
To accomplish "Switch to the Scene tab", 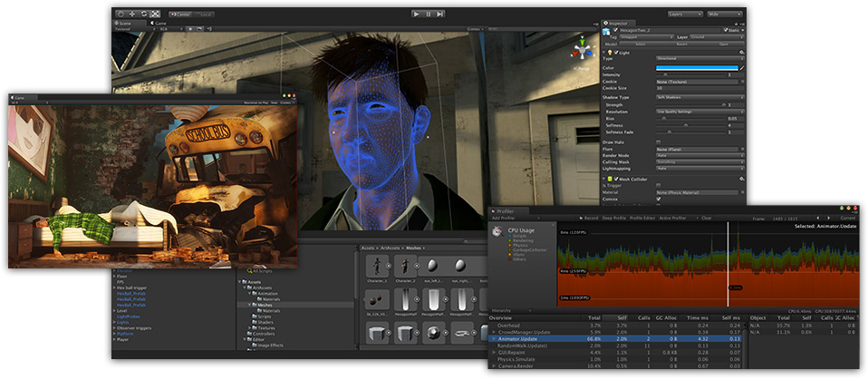I will [x=125, y=22].
